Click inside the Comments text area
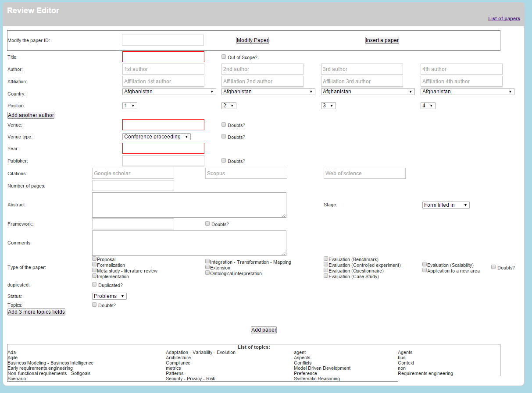532x393 pixels. coord(189,243)
